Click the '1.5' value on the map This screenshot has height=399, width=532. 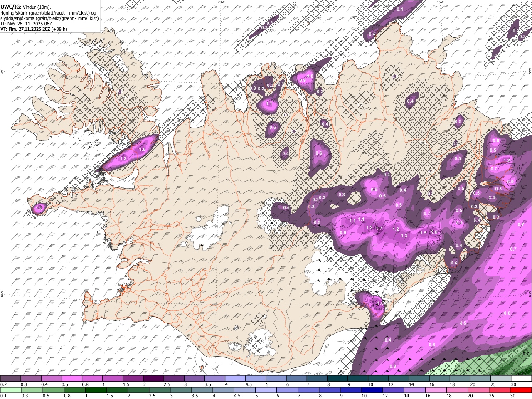423,233
